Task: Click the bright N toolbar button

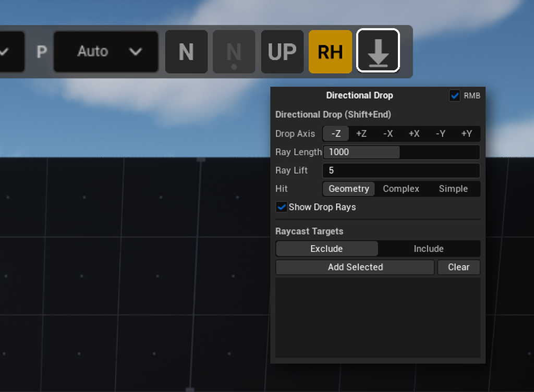Action: (x=186, y=52)
